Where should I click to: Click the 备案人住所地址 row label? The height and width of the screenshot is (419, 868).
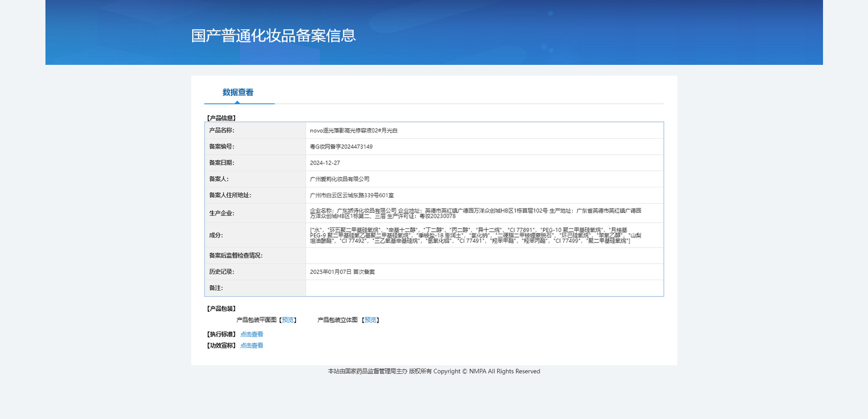coord(230,195)
